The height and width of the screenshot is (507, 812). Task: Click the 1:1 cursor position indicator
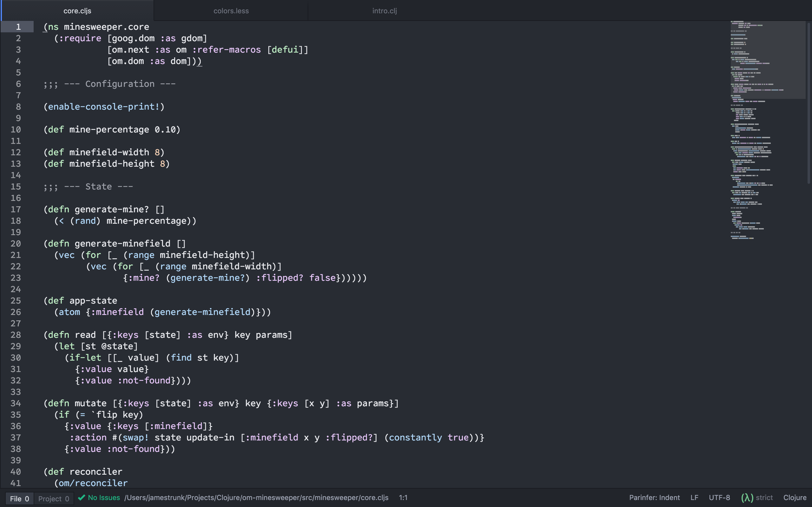pos(403,497)
